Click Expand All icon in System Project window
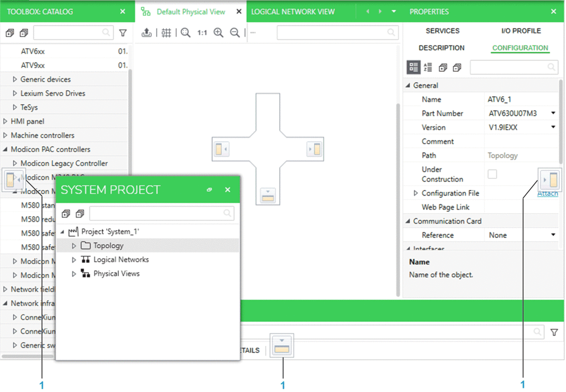The width and height of the screenshot is (566, 392). [66, 213]
